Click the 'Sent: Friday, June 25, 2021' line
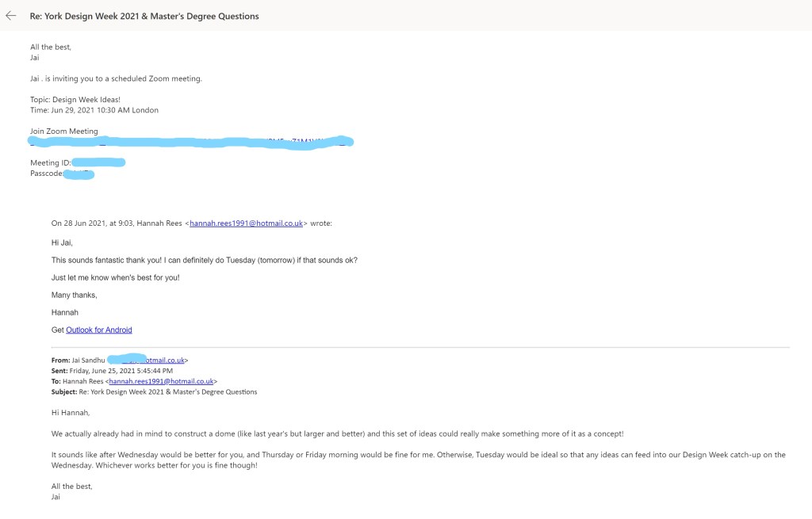 coord(112,370)
